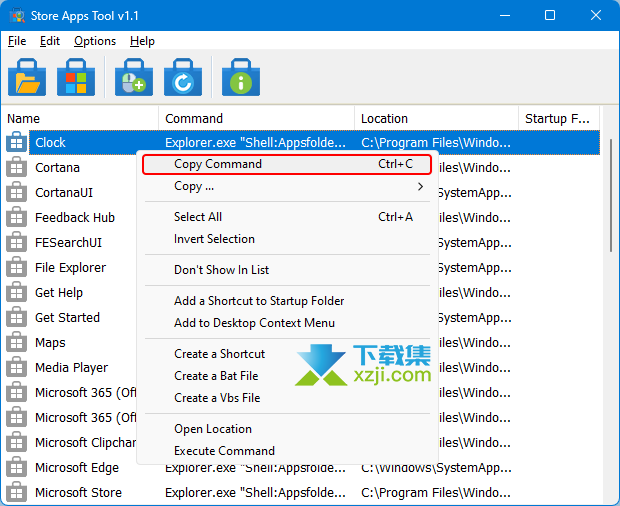
Task: Sort by the Location column header
Action: (436, 119)
